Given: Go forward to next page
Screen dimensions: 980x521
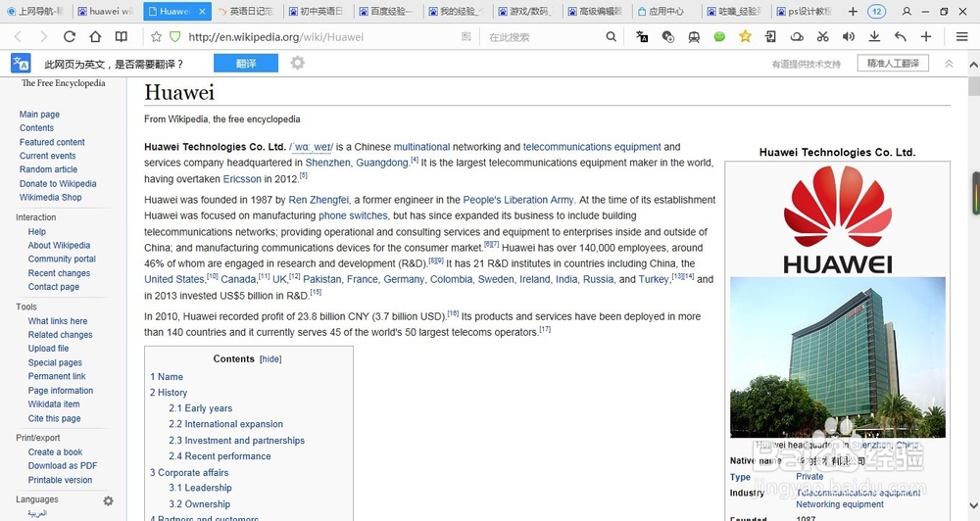Looking at the screenshot, I should (43, 37).
